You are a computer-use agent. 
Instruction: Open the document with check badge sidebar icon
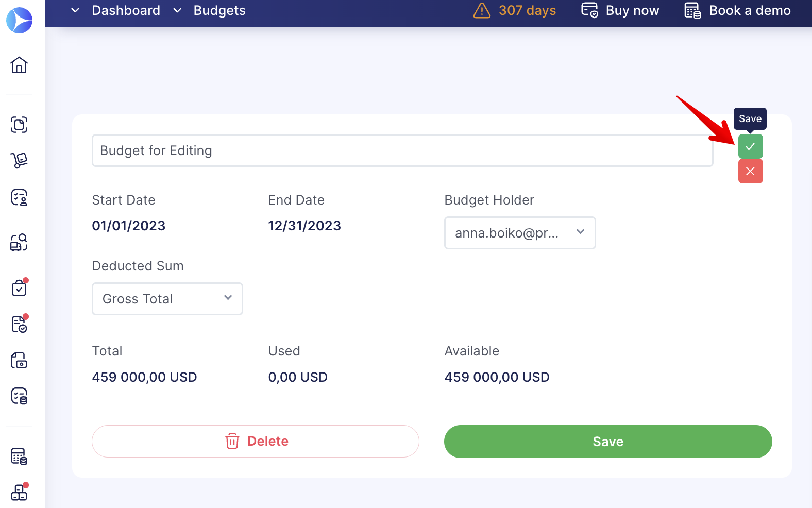pyautogui.click(x=19, y=324)
